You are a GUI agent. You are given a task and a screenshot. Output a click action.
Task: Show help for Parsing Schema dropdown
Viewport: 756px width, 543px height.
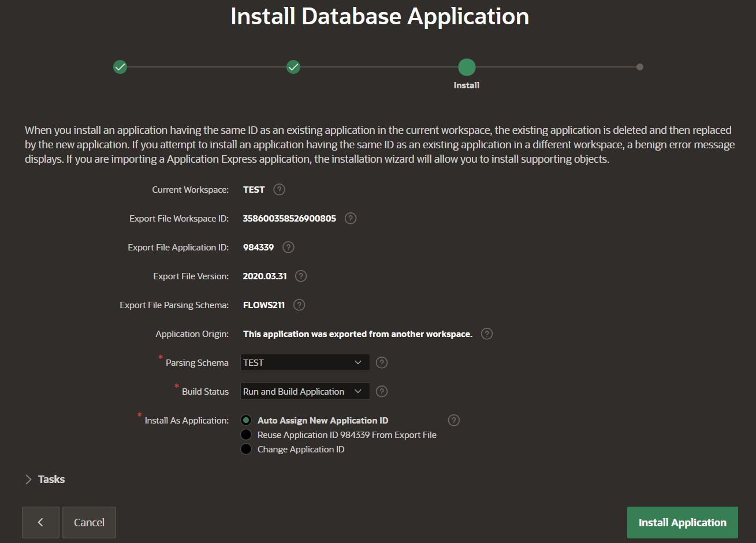coord(382,362)
